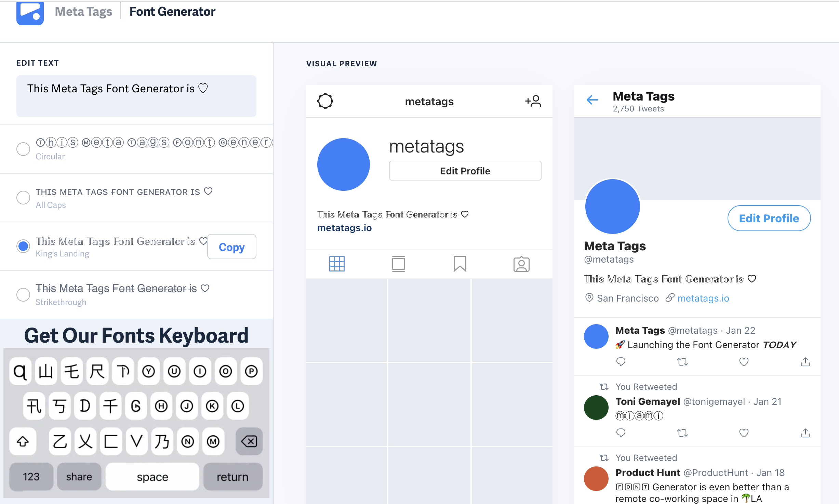Viewport: 839px width, 504px height.
Task: Click the keyboard return key
Action: 233,477
